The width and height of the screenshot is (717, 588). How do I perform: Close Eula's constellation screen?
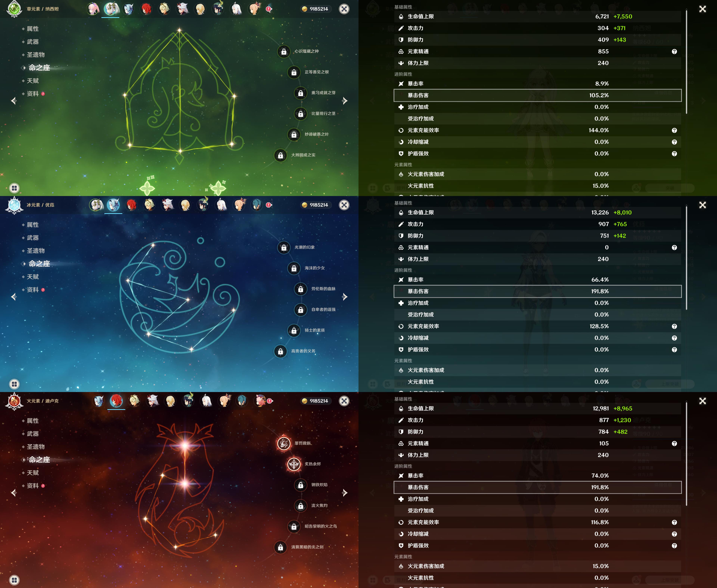pos(344,205)
